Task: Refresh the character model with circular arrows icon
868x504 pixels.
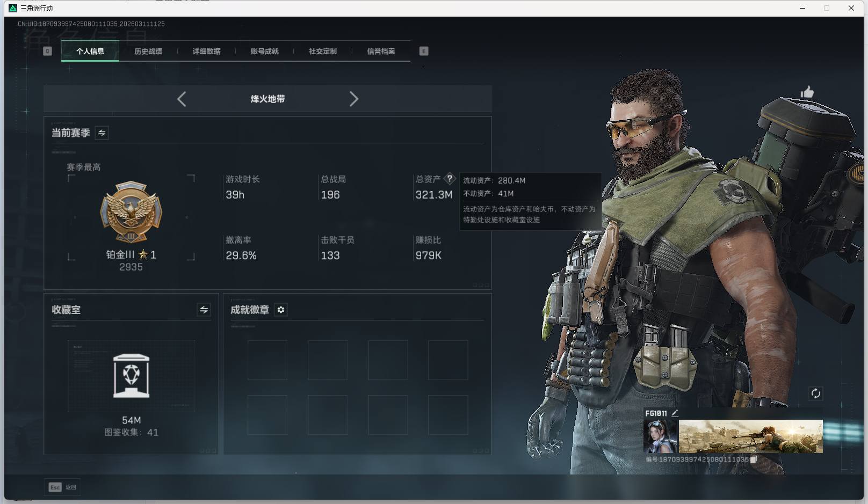Action: point(816,393)
